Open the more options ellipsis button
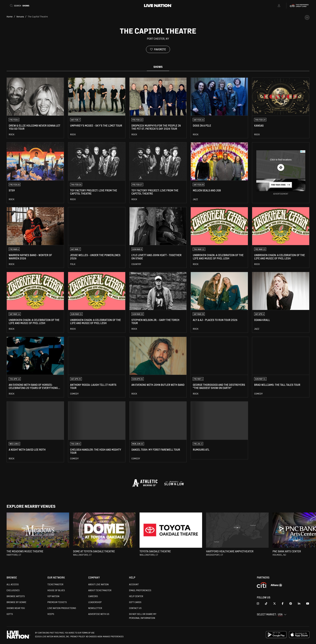Viewport: 316px width, 644px height. (x=307, y=17)
